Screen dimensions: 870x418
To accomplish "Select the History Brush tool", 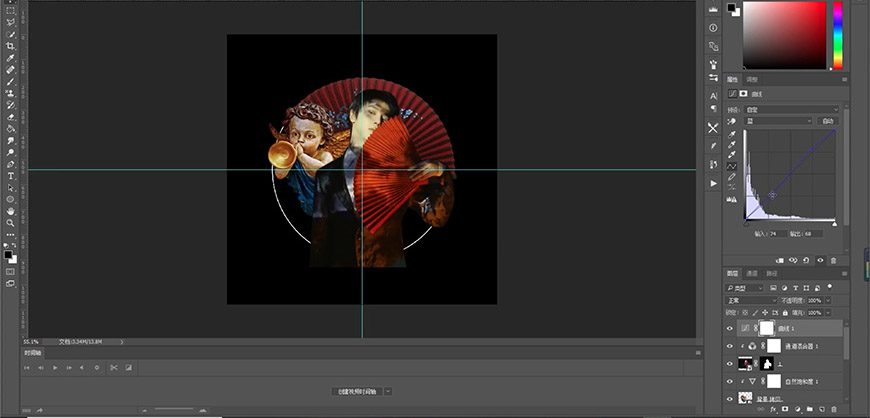I will 11,105.
